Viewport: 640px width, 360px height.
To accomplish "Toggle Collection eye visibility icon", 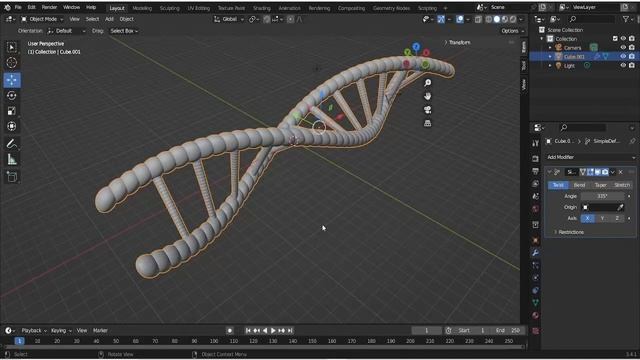I will point(623,39).
